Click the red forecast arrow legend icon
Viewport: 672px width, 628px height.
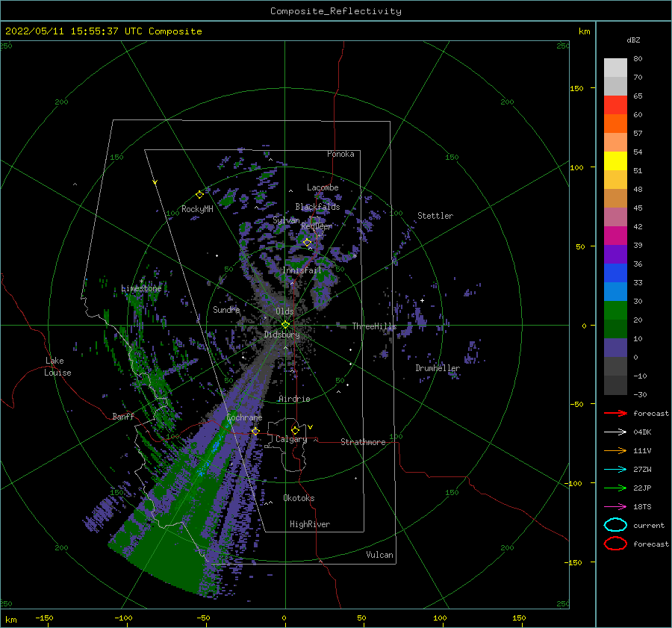click(x=615, y=413)
